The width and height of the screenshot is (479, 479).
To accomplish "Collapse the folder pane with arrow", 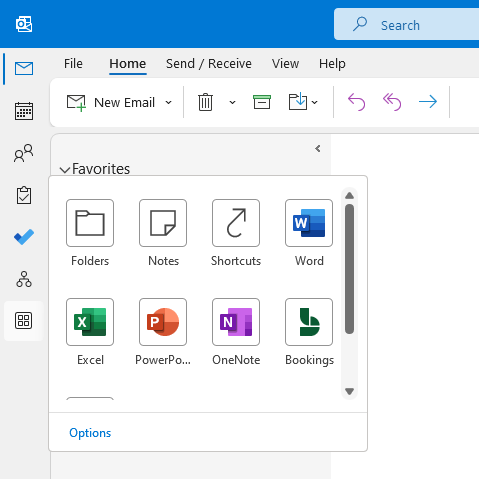I will click(x=318, y=148).
